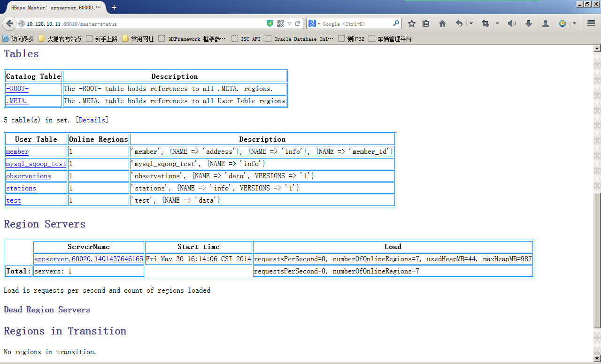
Task: Open the -ROOT- catalog table link
Action: 17,89
